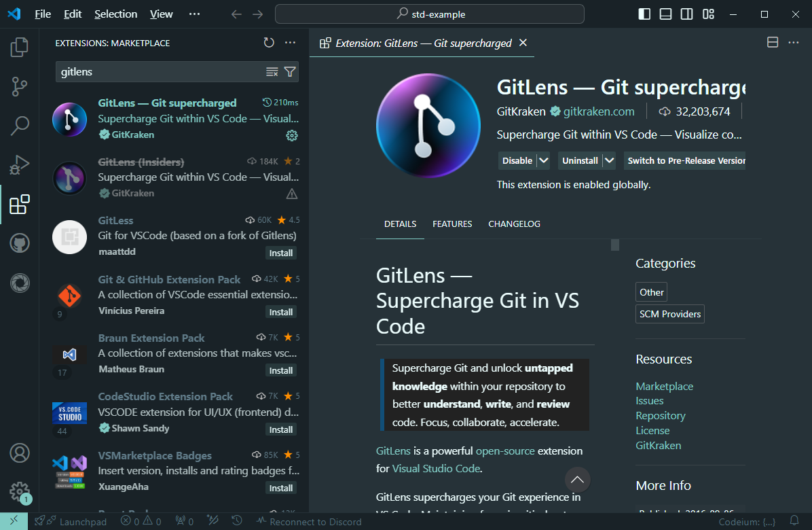812x530 pixels.
Task: Show errors and warnings problems panel
Action: click(141, 522)
